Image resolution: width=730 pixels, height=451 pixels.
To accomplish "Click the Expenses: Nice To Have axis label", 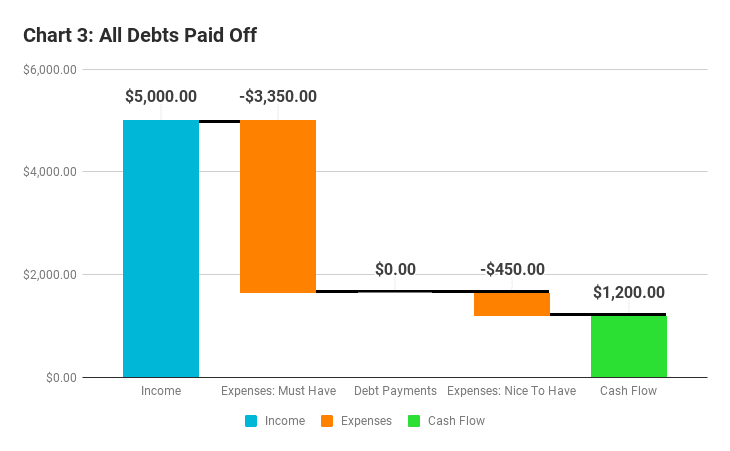I will tap(512, 391).
